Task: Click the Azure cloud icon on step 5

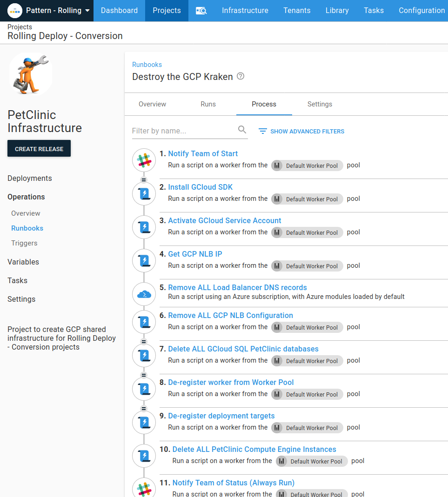Action: (144, 294)
